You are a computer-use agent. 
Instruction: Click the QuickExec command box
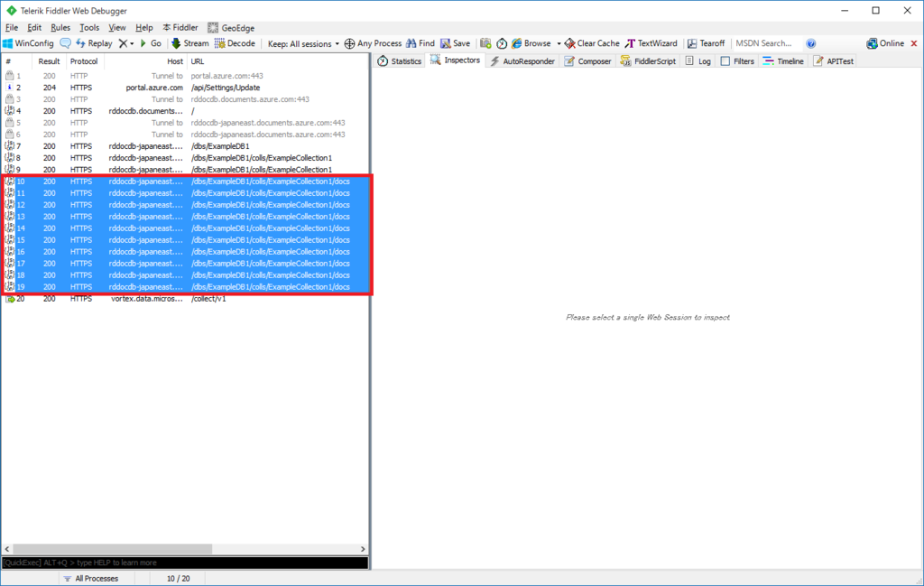pos(185,563)
